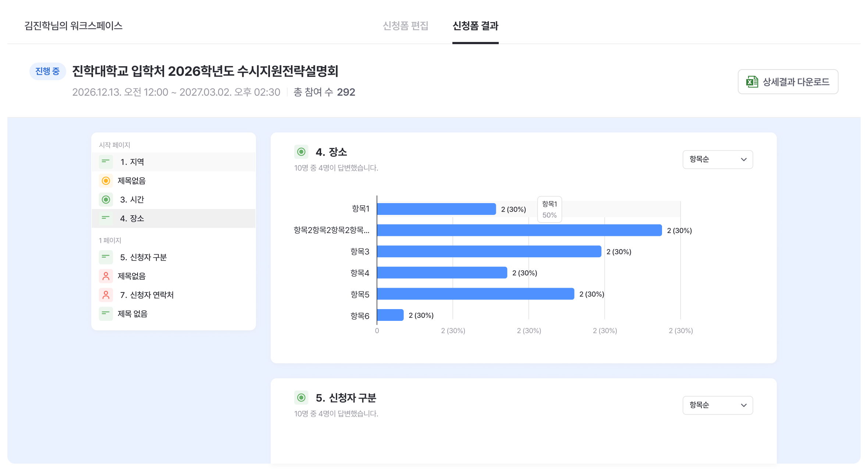Screen dimensions: 868x471
Task: Click text icon beside sidebar 4. 장소
Action: 106,218
